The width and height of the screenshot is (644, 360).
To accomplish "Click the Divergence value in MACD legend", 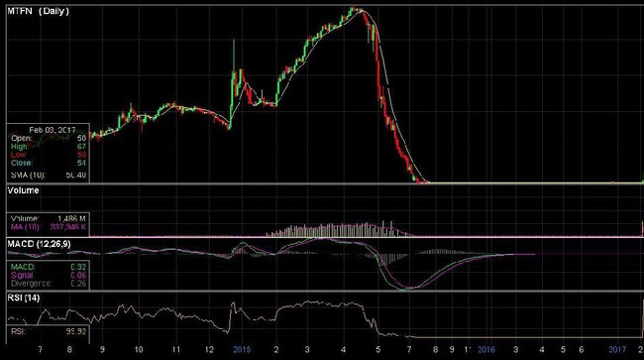I will [78, 284].
